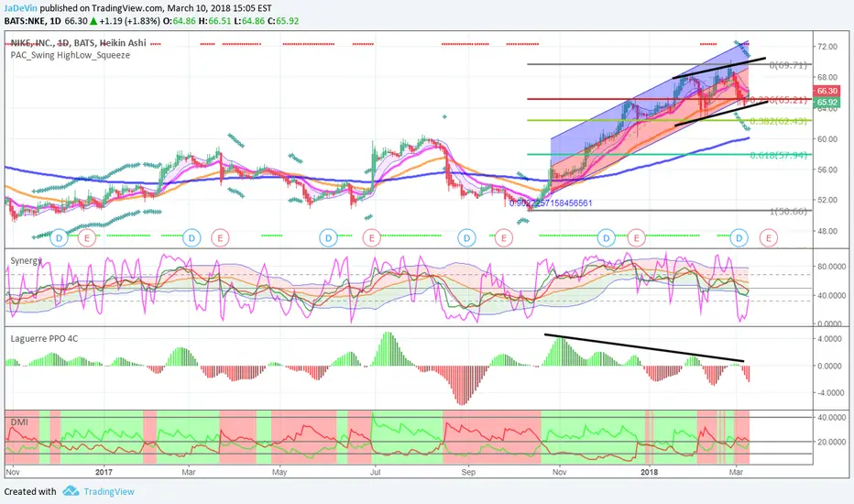Click the 56.00 price axis label

[x=827, y=170]
